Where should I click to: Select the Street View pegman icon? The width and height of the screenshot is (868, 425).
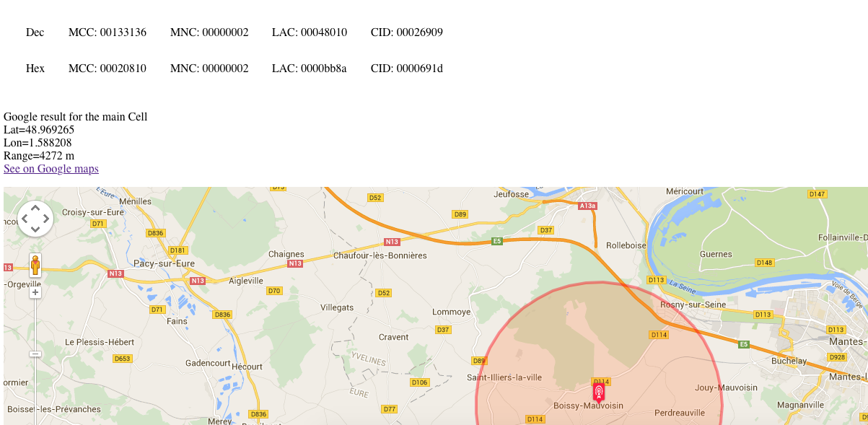[x=35, y=265]
